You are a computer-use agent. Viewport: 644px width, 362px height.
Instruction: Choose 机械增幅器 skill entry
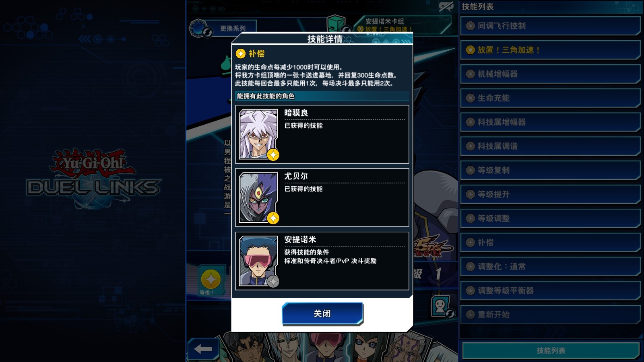click(550, 74)
